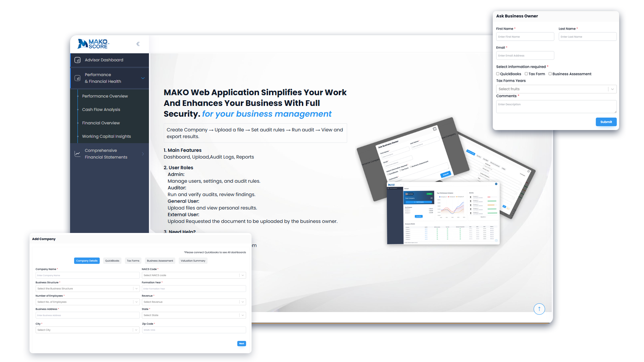644x362 pixels.
Task: Check the QuickBooks checkbox
Action: [498, 74]
